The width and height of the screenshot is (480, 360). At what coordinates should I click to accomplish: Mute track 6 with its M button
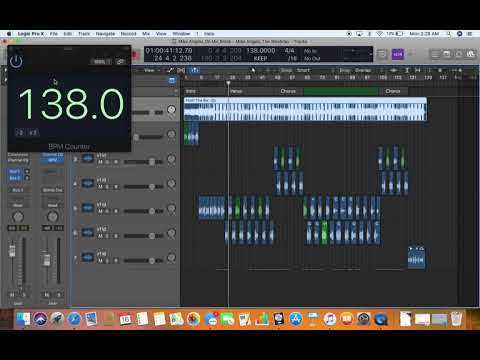(x=100, y=236)
